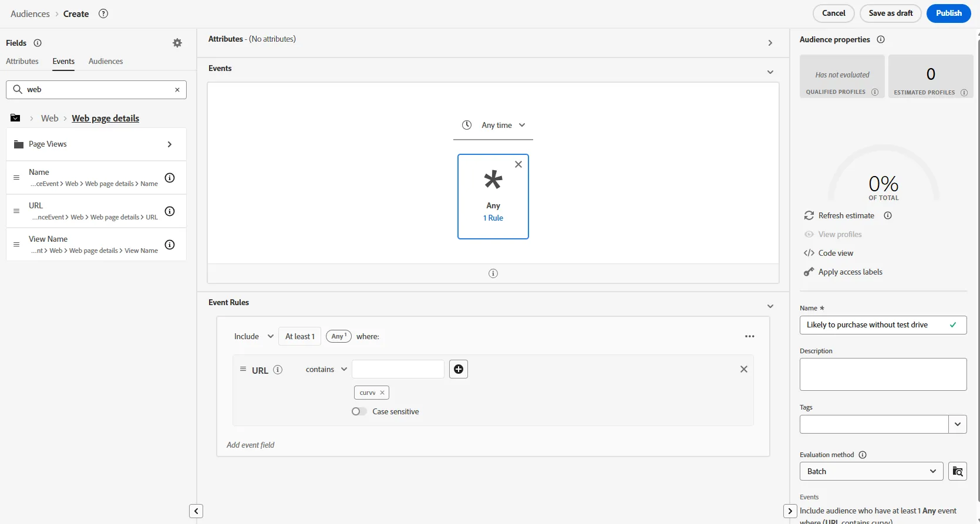Show info for URL field in list
980x524 pixels.
pos(170,211)
